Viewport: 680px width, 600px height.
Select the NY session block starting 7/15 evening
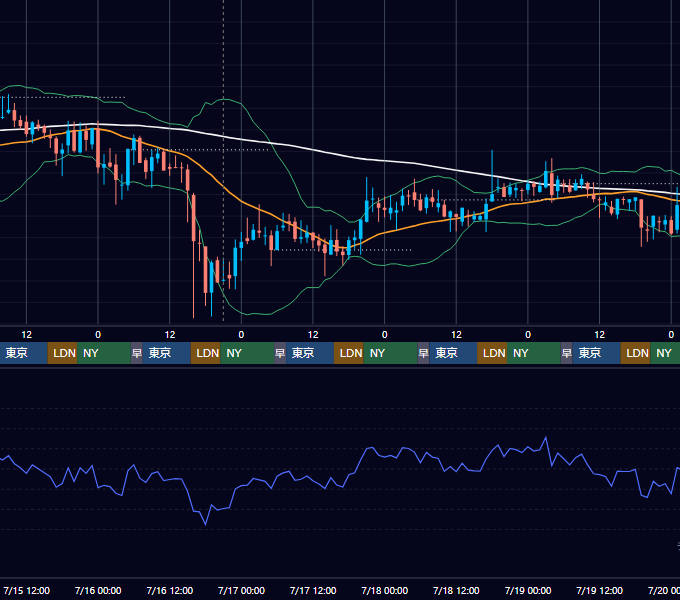(104, 353)
